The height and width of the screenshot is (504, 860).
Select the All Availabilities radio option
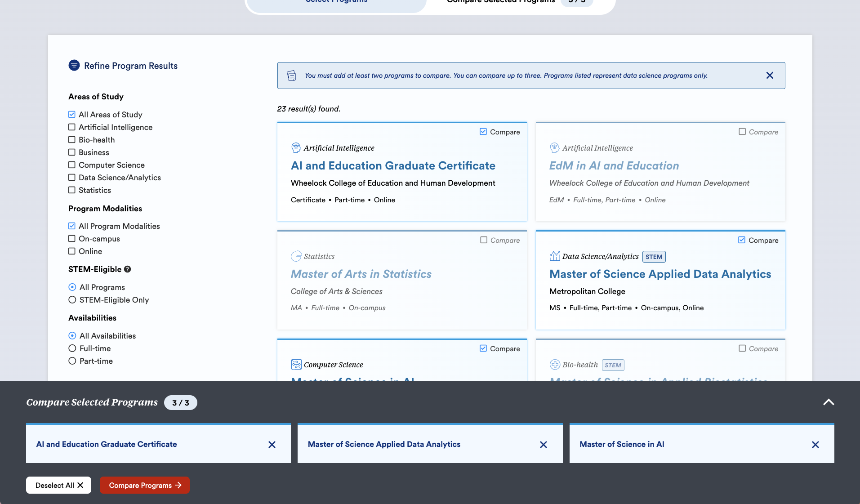[x=72, y=335]
